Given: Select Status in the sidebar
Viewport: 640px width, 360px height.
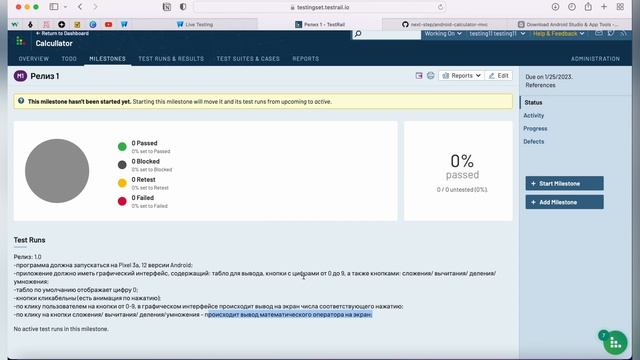Looking at the screenshot, I should coord(533,102).
